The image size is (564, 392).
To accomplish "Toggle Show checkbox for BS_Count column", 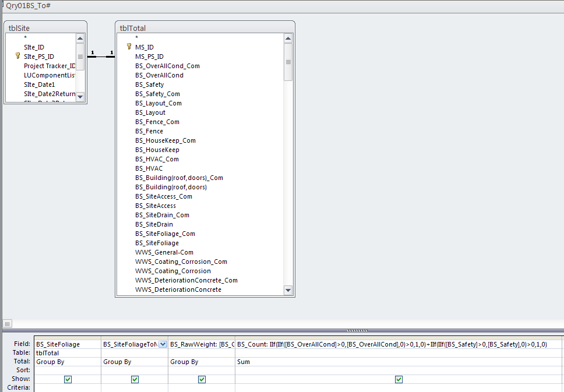I will click(x=399, y=379).
